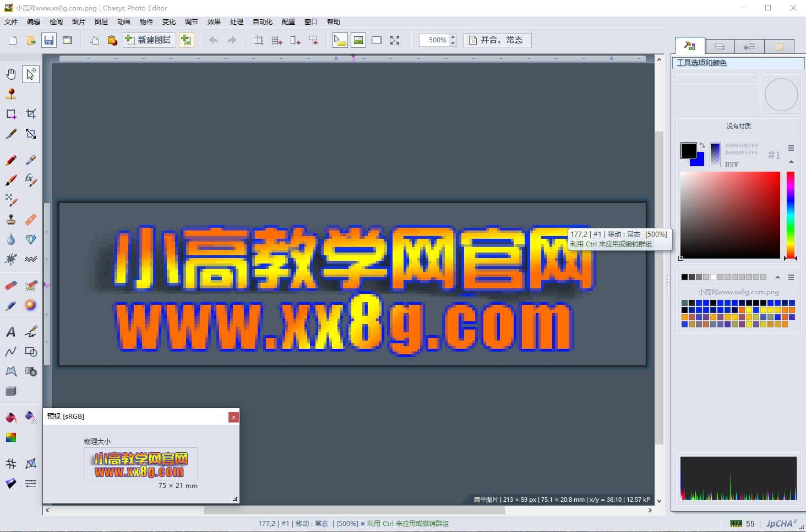Click the 并合，常态 blend mode button
Viewport: 806px width, 532px height.
[497, 40]
